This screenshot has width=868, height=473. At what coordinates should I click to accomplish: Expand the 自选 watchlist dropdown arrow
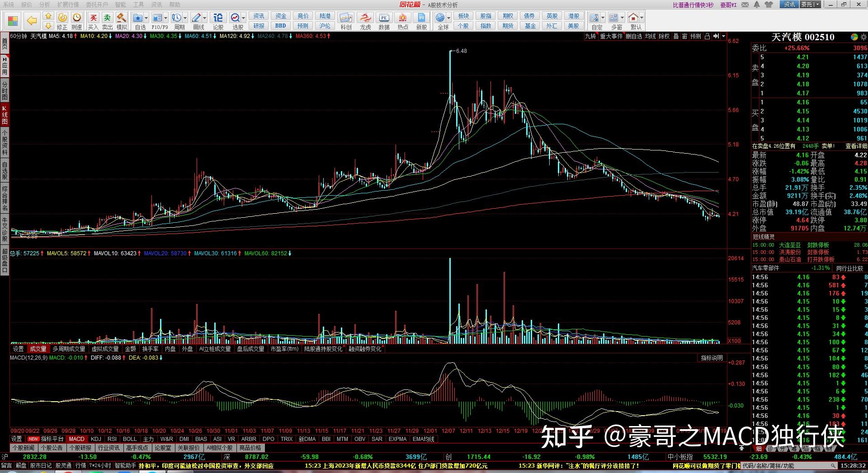click(146, 18)
